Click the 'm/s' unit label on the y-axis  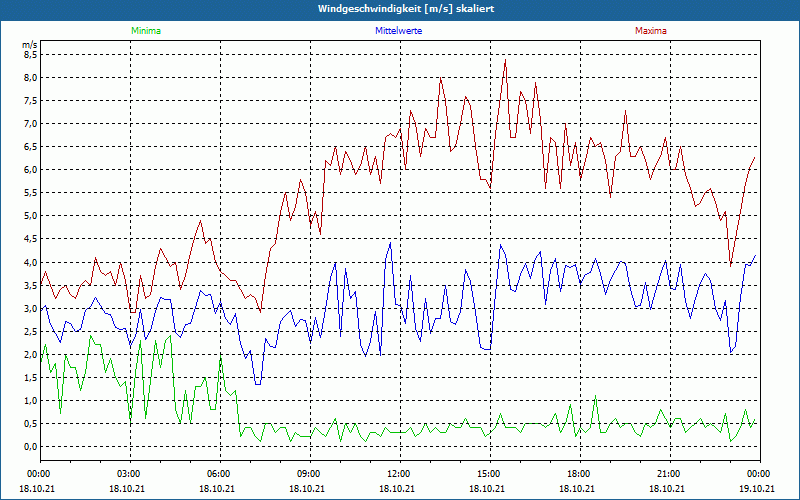(30, 45)
